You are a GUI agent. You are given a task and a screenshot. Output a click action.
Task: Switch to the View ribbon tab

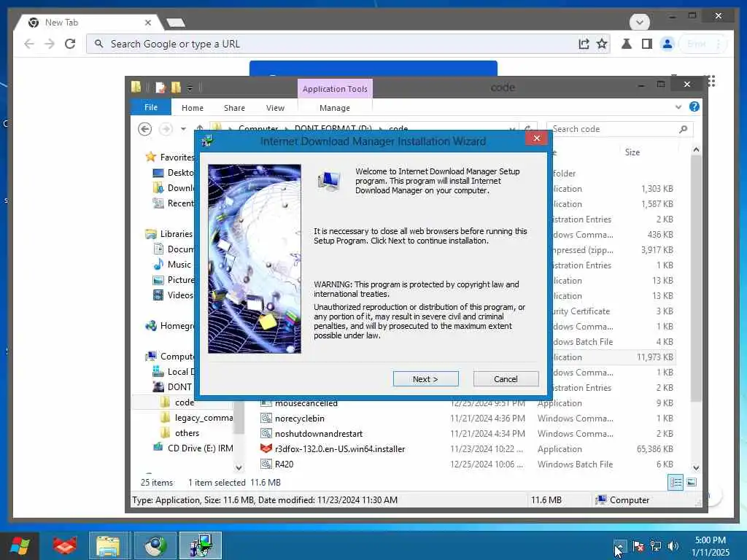(275, 108)
